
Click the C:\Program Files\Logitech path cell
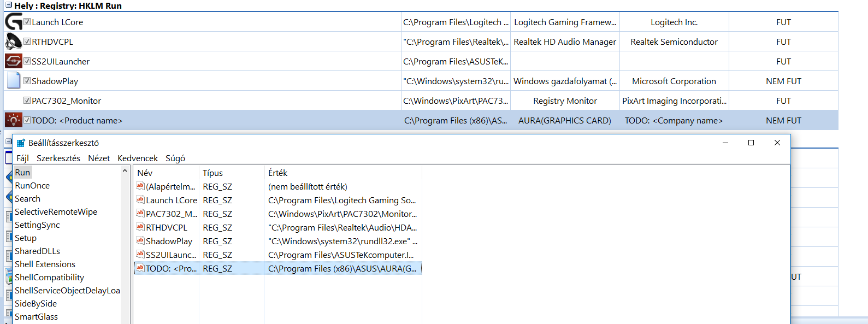456,22
